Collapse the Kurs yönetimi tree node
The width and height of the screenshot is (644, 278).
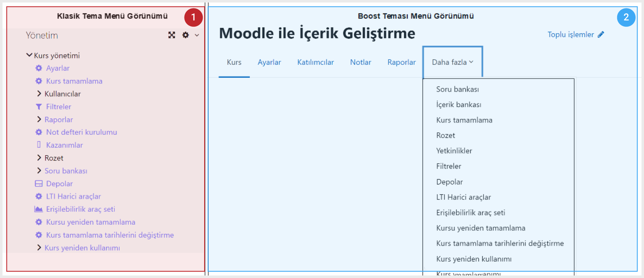29,55
